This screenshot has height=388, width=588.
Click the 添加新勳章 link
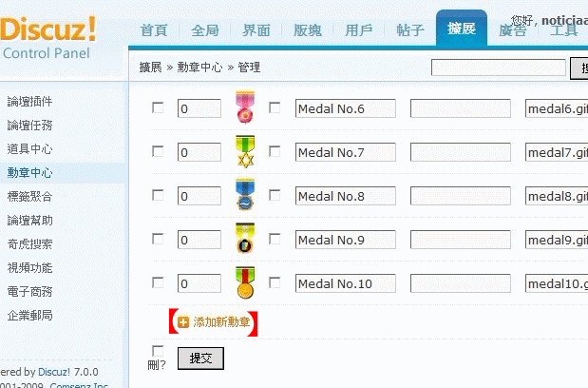(221, 322)
